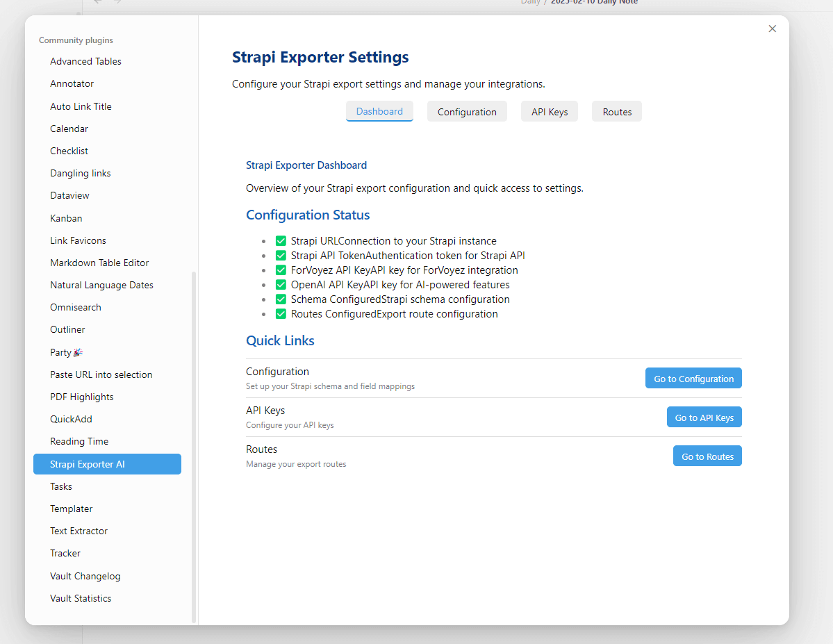Screen dimensions: 833x644
Task: Open Dataview plugin settings
Action: tap(69, 196)
